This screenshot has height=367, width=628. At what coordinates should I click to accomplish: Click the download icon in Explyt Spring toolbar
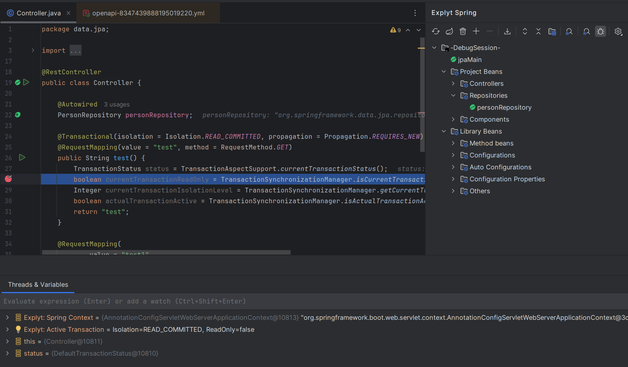tap(507, 31)
